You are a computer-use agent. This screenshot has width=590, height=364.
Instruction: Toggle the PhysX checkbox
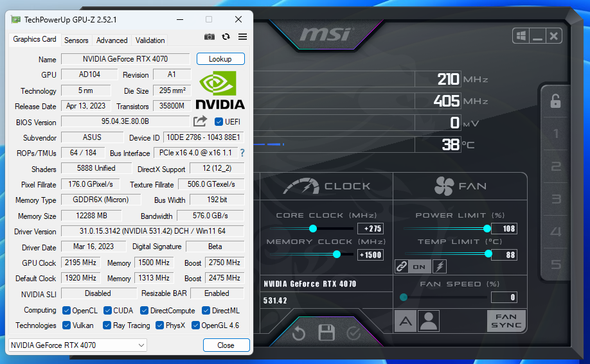pyautogui.click(x=159, y=325)
